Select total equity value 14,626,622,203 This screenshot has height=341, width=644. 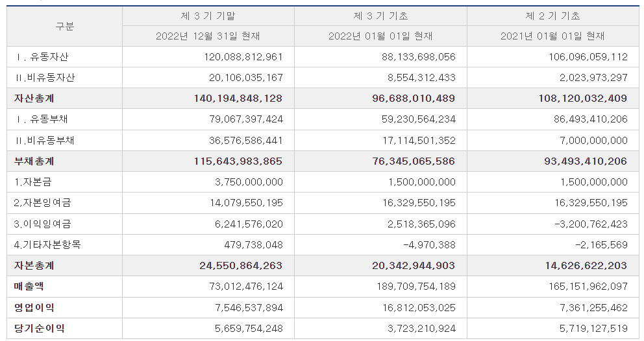click(x=586, y=266)
